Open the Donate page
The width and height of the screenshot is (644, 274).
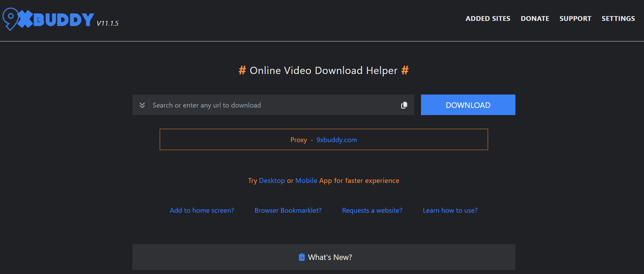[x=535, y=18]
